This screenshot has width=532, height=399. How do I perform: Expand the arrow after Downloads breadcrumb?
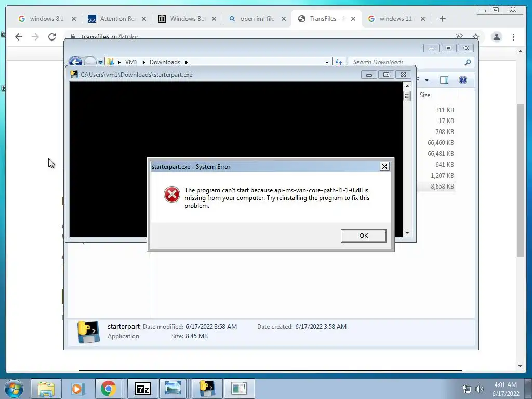click(x=187, y=62)
